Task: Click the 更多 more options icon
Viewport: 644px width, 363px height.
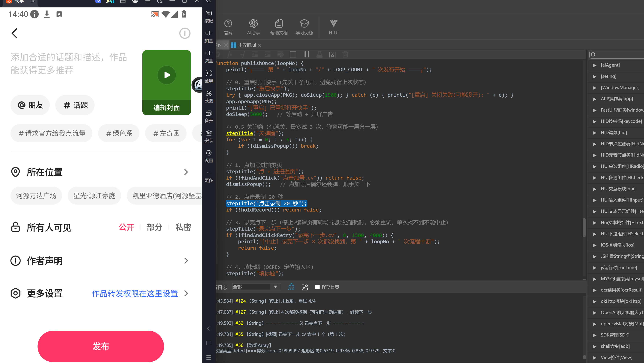Action: click(209, 177)
